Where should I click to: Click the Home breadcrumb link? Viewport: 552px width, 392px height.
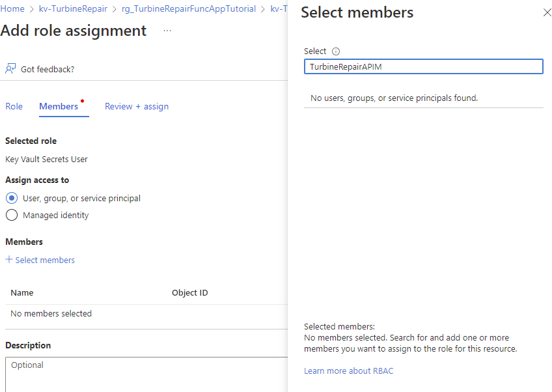click(13, 9)
